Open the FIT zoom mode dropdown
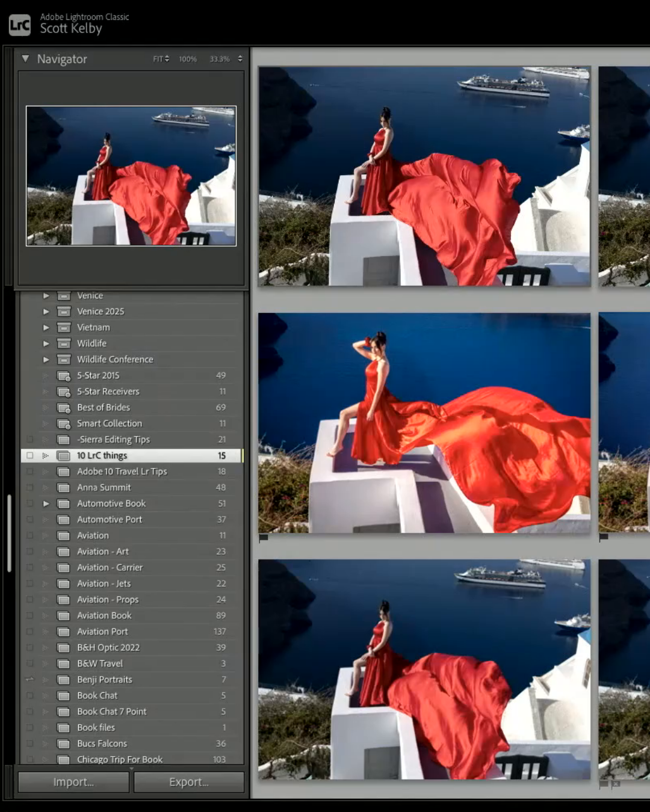The height and width of the screenshot is (812, 650). point(161,59)
